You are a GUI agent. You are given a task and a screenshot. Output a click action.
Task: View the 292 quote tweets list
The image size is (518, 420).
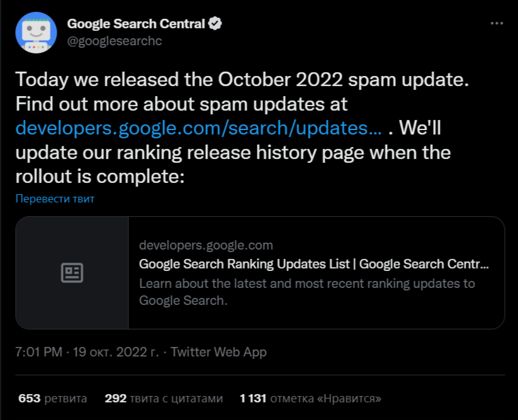coord(164,399)
